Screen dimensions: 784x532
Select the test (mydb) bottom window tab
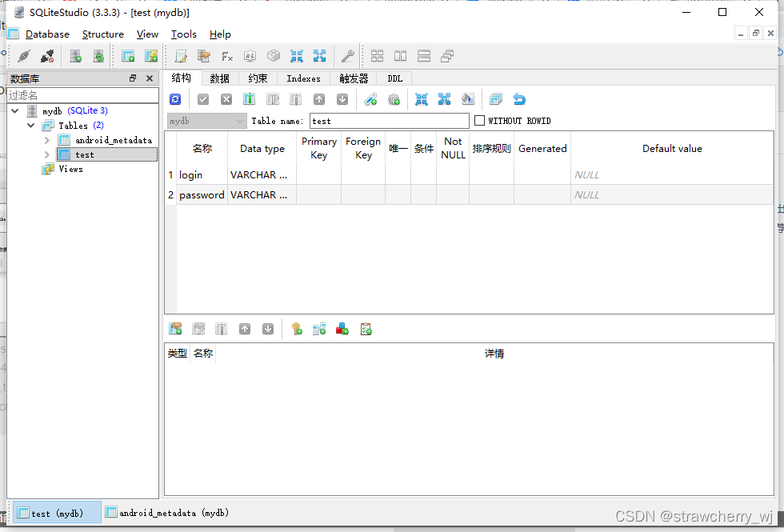tap(57, 513)
